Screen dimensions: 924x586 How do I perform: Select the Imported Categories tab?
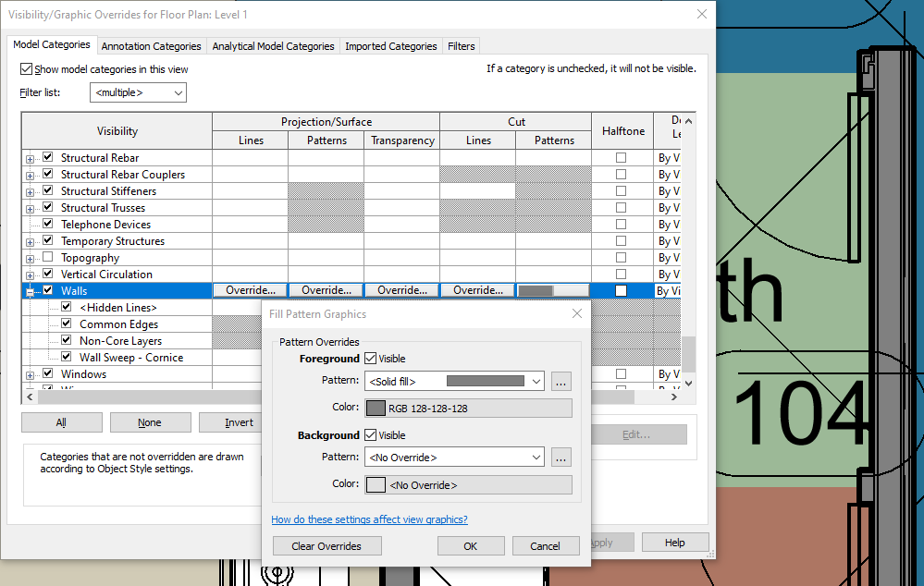click(x=390, y=46)
